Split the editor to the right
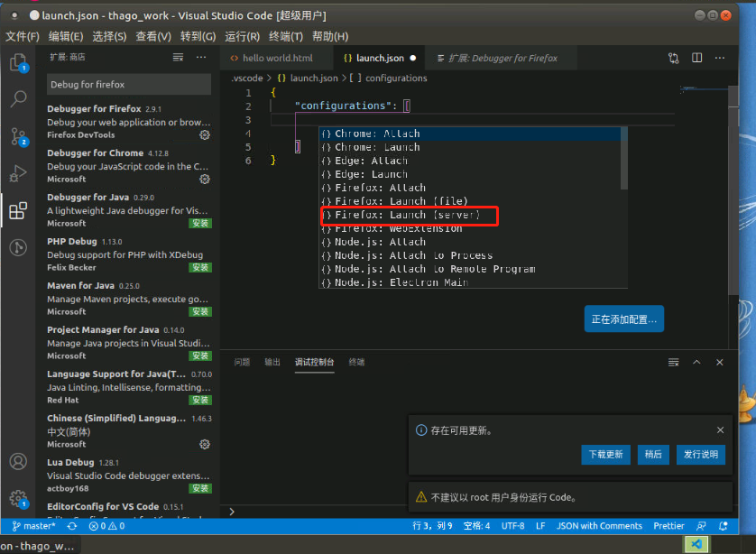Screen dimensions: 756x554 (696, 58)
